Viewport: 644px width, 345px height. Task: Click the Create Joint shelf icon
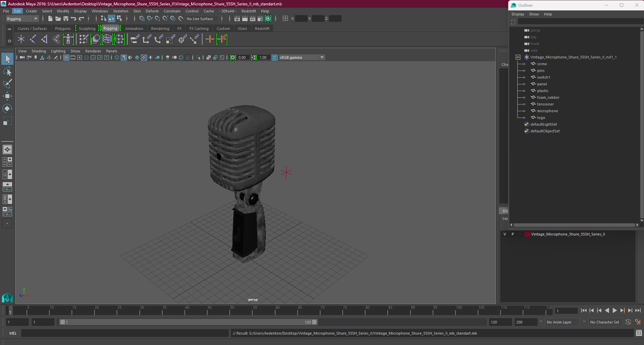point(33,39)
